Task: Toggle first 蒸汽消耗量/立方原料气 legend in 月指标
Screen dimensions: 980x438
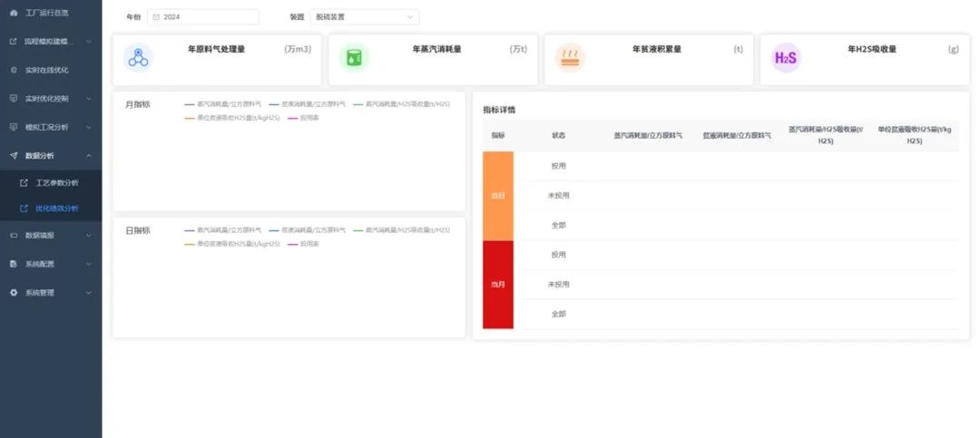Action: coord(223,104)
